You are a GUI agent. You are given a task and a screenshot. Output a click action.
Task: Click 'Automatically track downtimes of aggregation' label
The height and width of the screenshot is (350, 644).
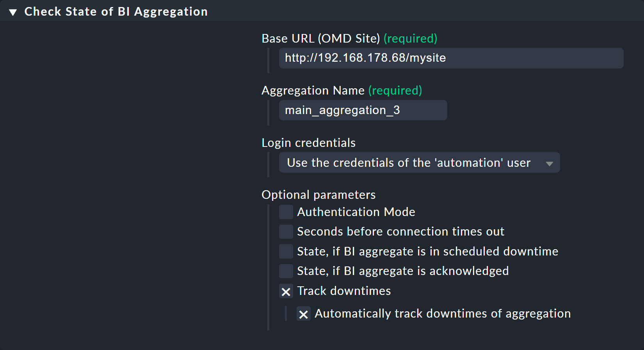click(443, 314)
